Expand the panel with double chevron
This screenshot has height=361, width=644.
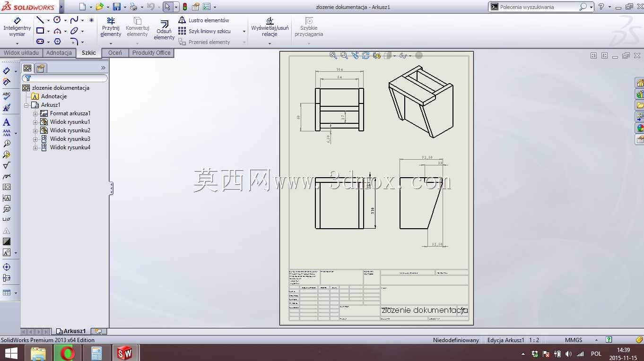[x=103, y=68]
